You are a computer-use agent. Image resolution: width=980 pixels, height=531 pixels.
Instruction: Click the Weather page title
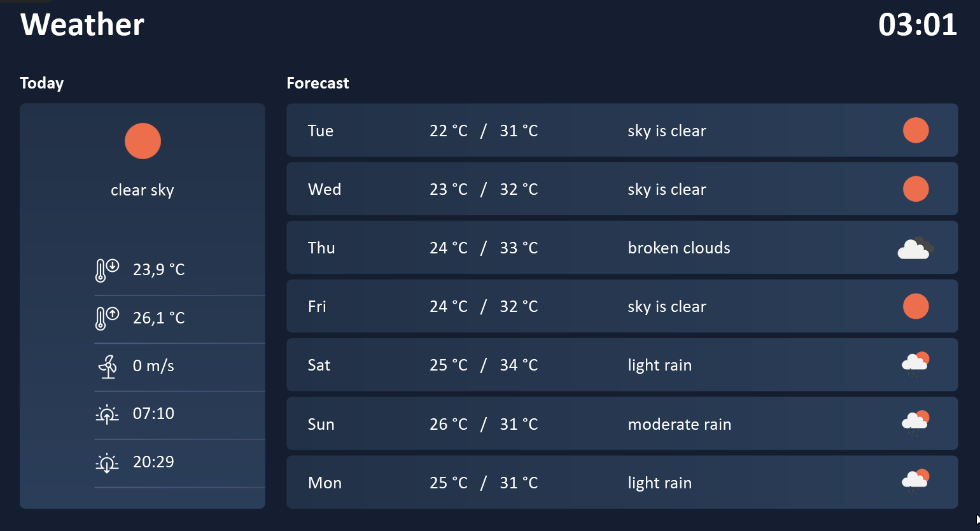click(x=82, y=25)
